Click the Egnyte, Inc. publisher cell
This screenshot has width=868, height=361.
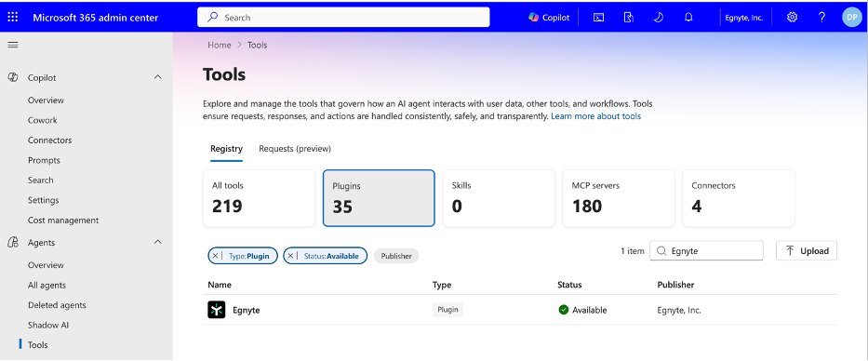coord(679,310)
